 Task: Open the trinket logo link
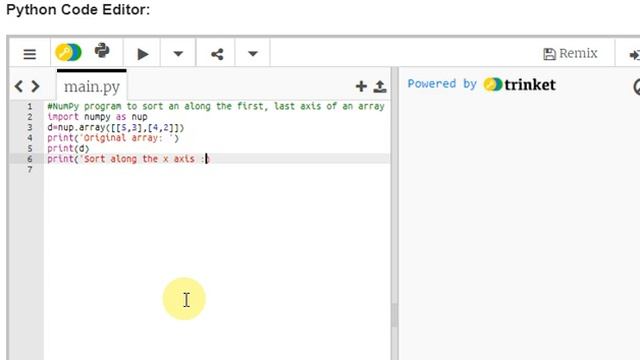coord(519,84)
